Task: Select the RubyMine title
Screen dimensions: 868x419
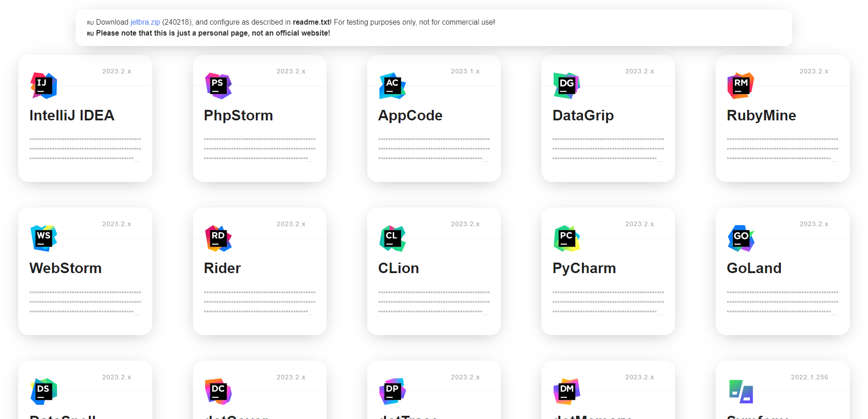Action: pos(761,115)
